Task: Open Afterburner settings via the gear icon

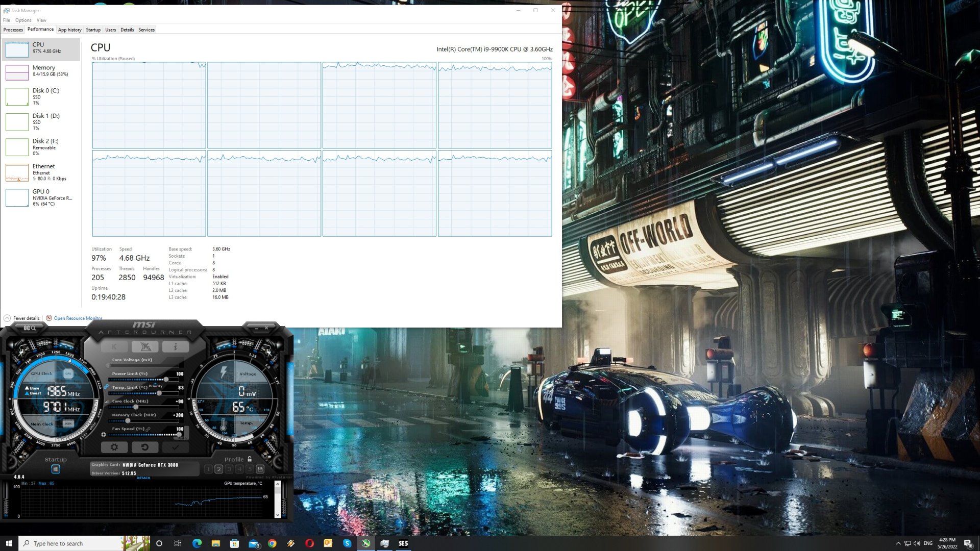Action: 115,447
